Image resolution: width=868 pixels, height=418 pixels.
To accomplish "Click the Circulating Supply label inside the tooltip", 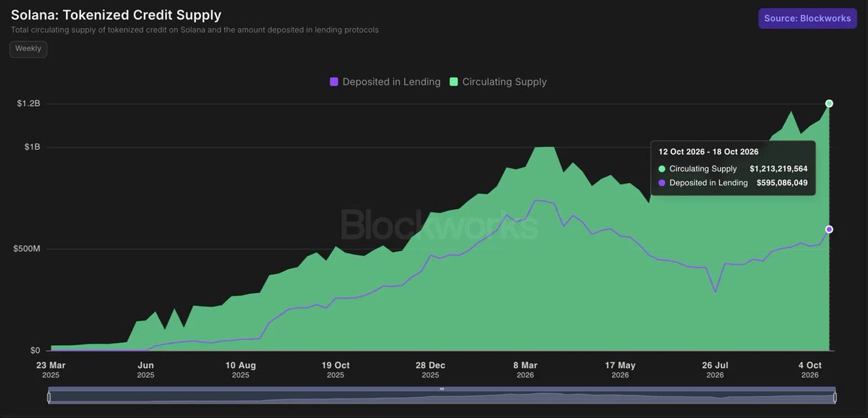I will pyautogui.click(x=703, y=169).
